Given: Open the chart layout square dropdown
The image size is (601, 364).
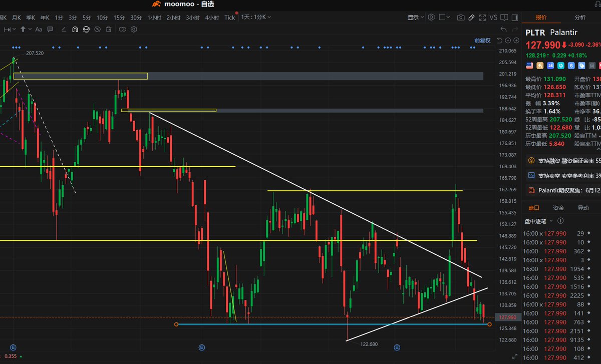Looking at the screenshot, I should (x=444, y=17).
